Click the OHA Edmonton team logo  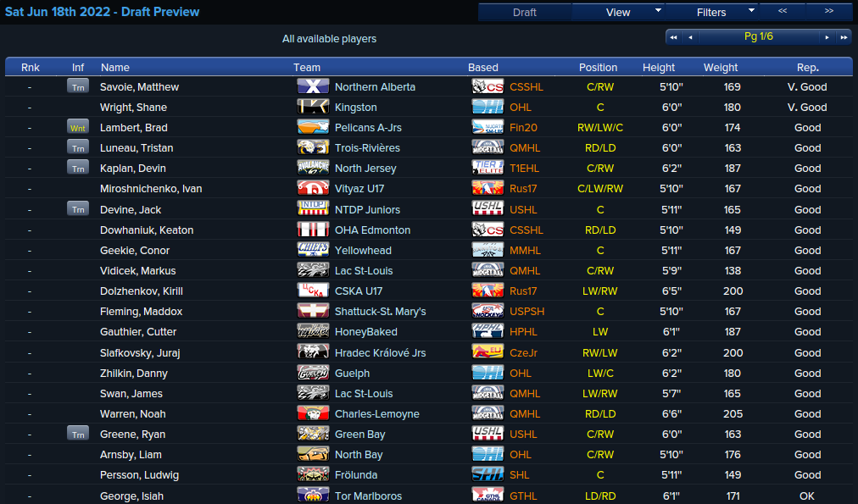coord(313,230)
